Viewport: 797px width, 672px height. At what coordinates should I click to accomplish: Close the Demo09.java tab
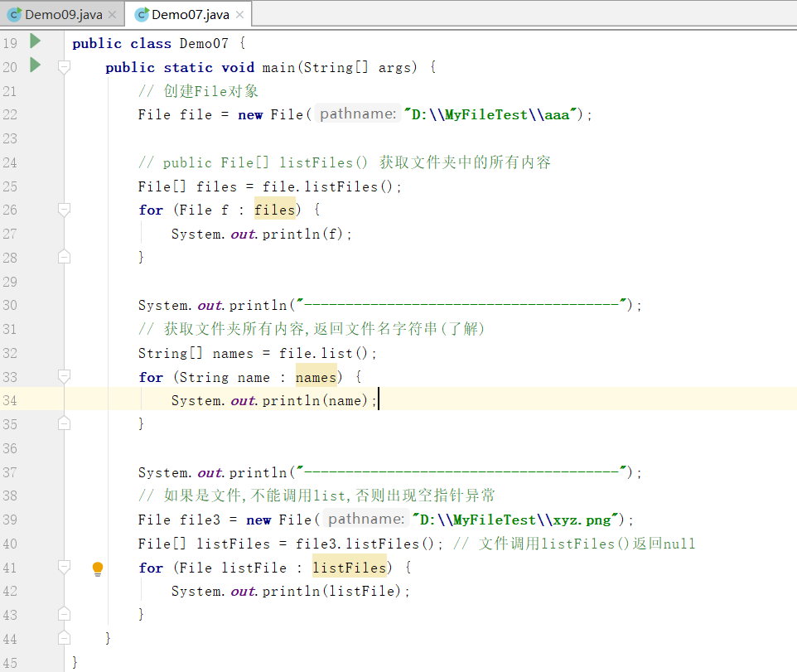pos(113,15)
